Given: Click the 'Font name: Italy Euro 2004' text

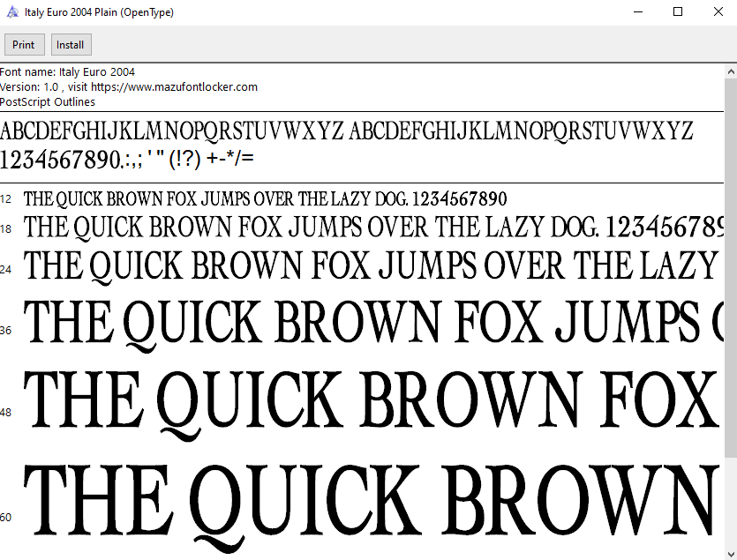Looking at the screenshot, I should (68, 71).
